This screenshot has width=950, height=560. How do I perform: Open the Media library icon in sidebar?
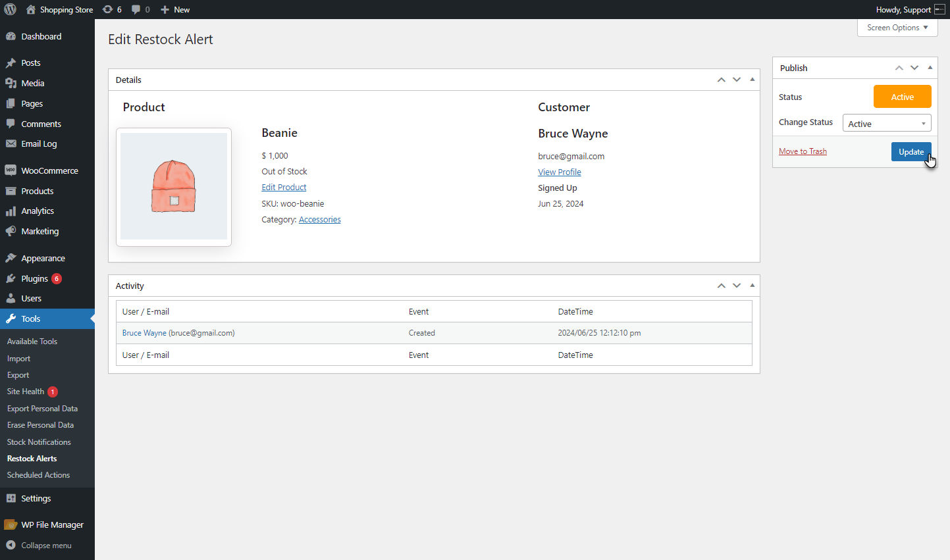11,83
